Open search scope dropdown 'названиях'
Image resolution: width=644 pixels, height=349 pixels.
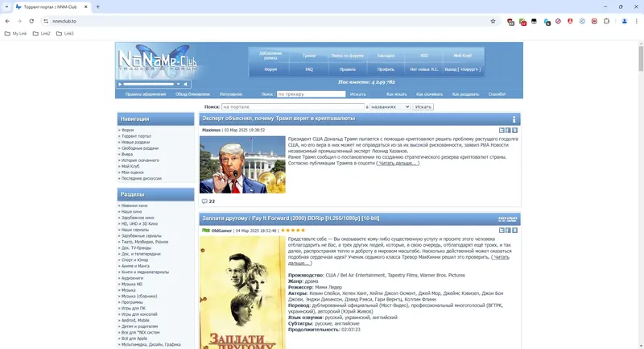coord(390,107)
